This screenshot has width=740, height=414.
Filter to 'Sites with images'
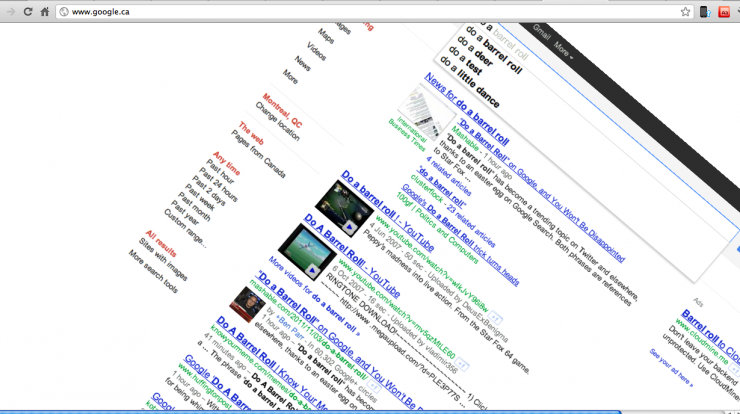click(x=163, y=260)
